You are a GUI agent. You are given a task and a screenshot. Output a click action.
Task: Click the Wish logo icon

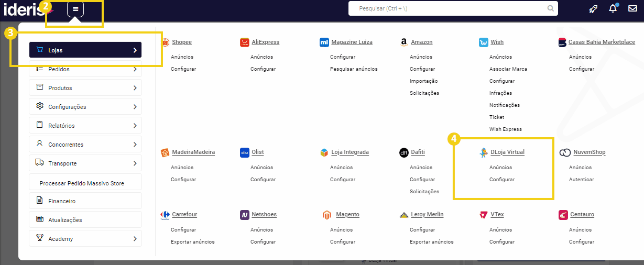pos(483,42)
